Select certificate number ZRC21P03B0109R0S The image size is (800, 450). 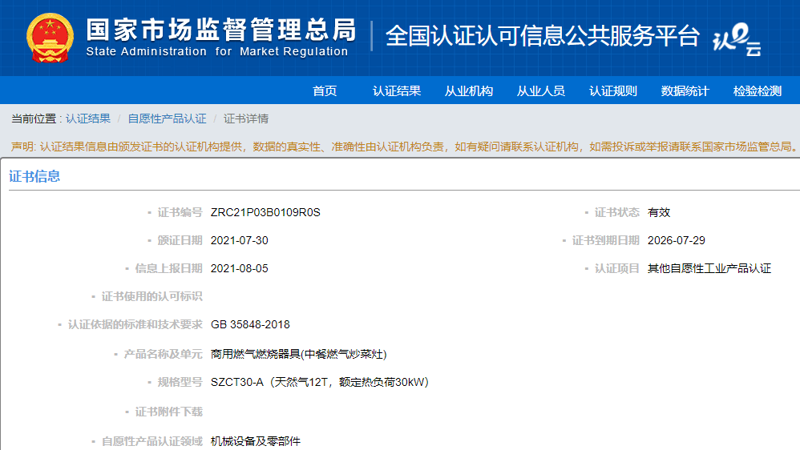click(x=265, y=212)
